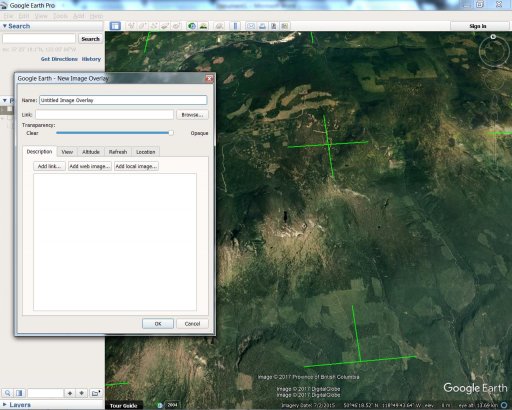The height and width of the screenshot is (410, 512).
Task: Expand the Layers panel
Action: tap(5, 405)
